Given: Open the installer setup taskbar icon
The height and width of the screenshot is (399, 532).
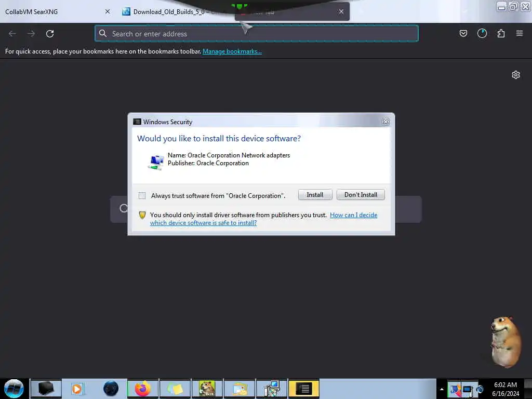Looking at the screenshot, I should pos(272,389).
